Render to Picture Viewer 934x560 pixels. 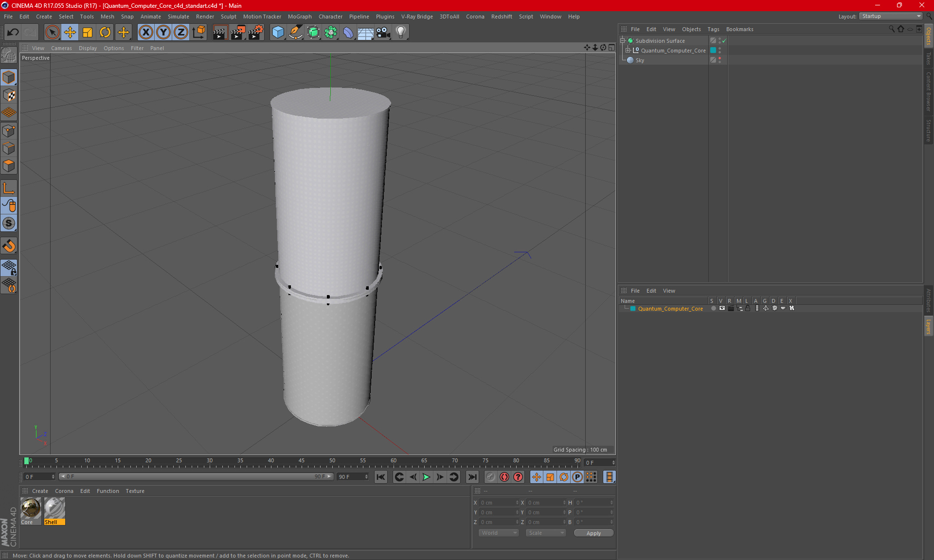pyautogui.click(x=238, y=33)
